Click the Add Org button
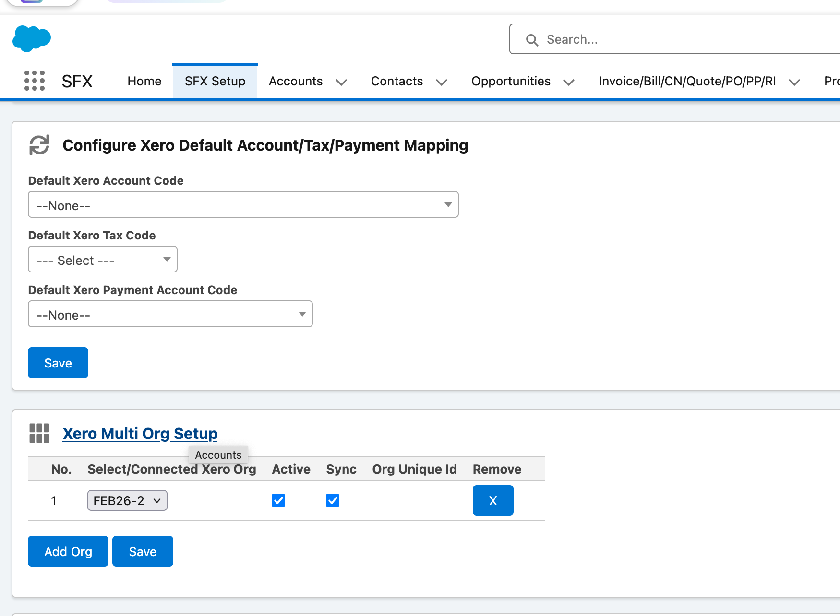 pos(68,551)
